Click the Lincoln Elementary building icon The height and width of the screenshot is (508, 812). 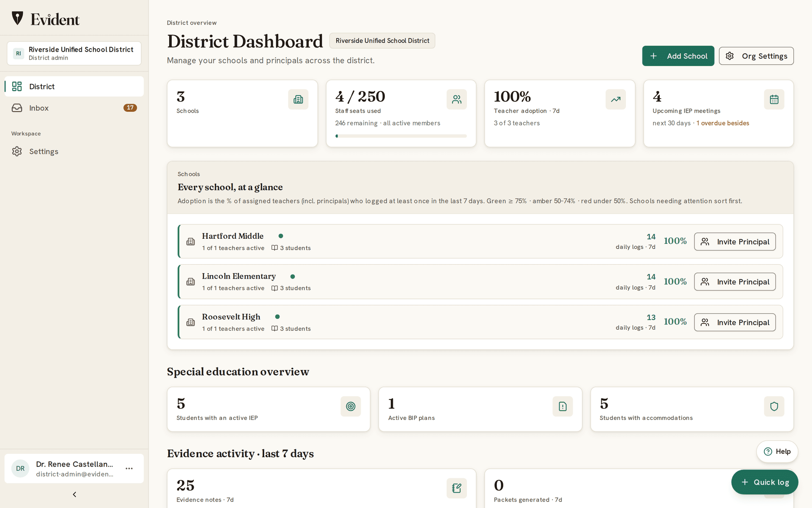[x=191, y=282]
